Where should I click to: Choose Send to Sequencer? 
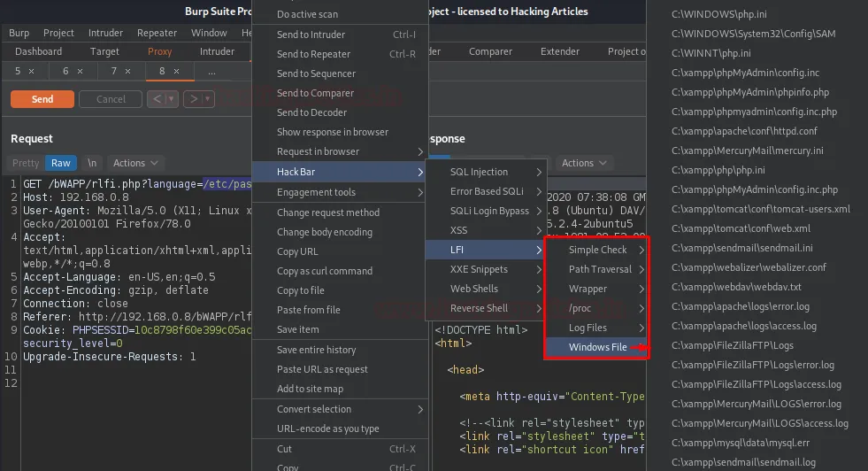(340, 73)
